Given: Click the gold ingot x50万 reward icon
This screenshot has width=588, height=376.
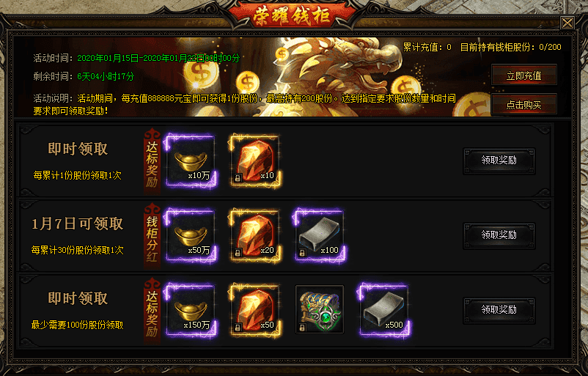Looking at the screenshot, I should click(191, 235).
